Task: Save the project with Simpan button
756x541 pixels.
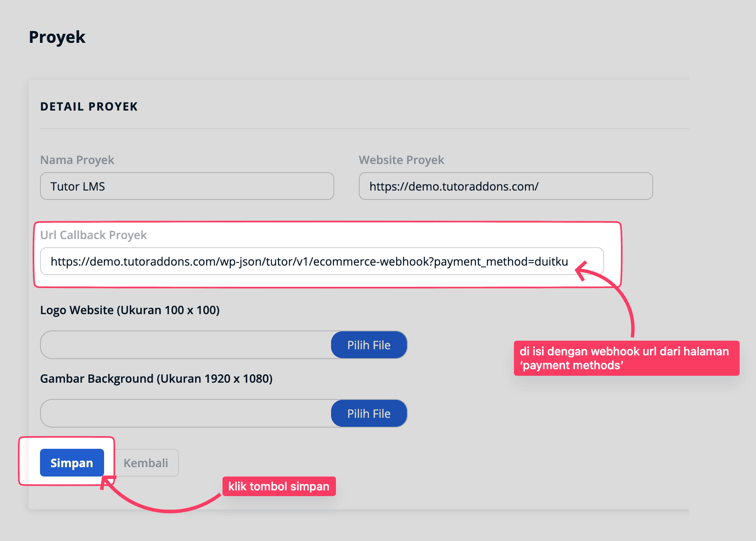Action: (72, 463)
